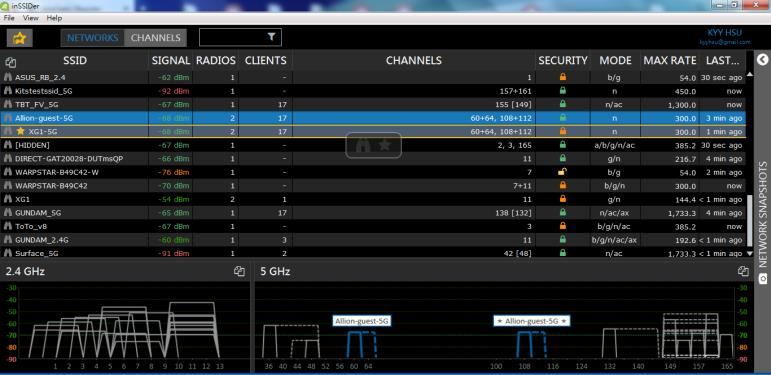
Task: Copy the 5 GHz graph
Action: 743,271
